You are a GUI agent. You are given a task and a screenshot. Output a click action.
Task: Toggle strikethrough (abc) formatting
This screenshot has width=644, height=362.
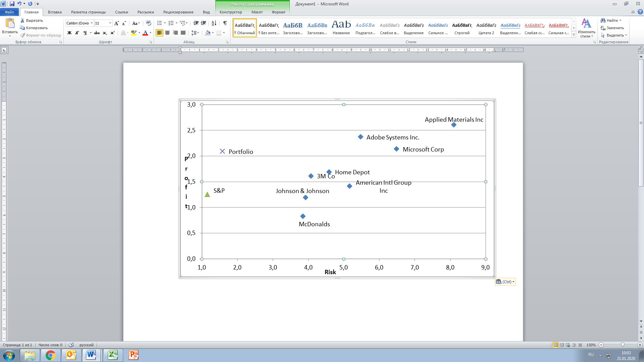pyautogui.click(x=97, y=33)
